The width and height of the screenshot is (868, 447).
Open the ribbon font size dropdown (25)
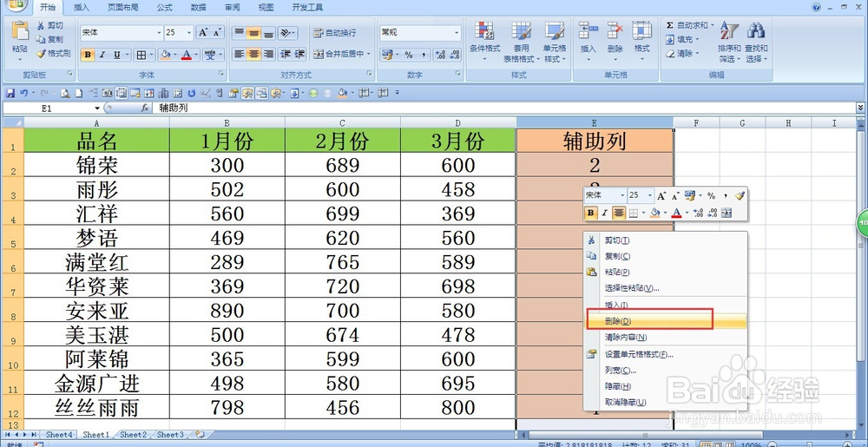(x=190, y=33)
